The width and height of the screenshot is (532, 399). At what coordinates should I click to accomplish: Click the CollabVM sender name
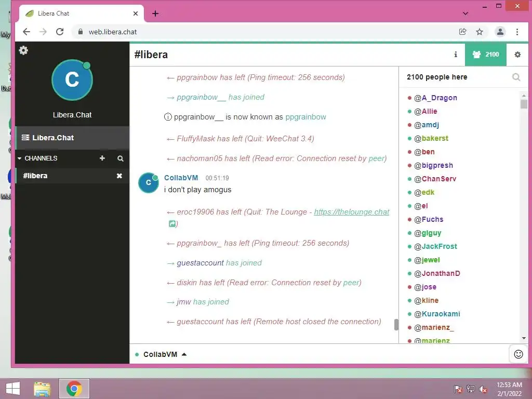(181, 178)
